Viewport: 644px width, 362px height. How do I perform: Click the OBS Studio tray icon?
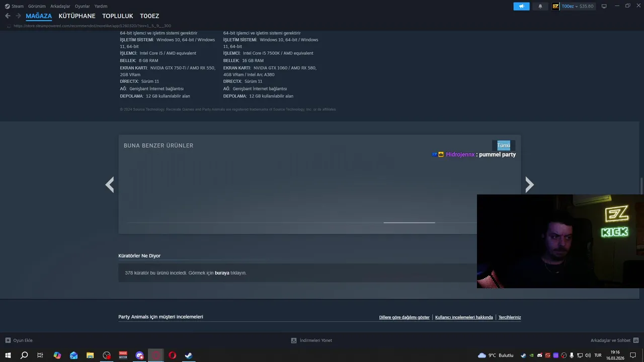(564, 355)
